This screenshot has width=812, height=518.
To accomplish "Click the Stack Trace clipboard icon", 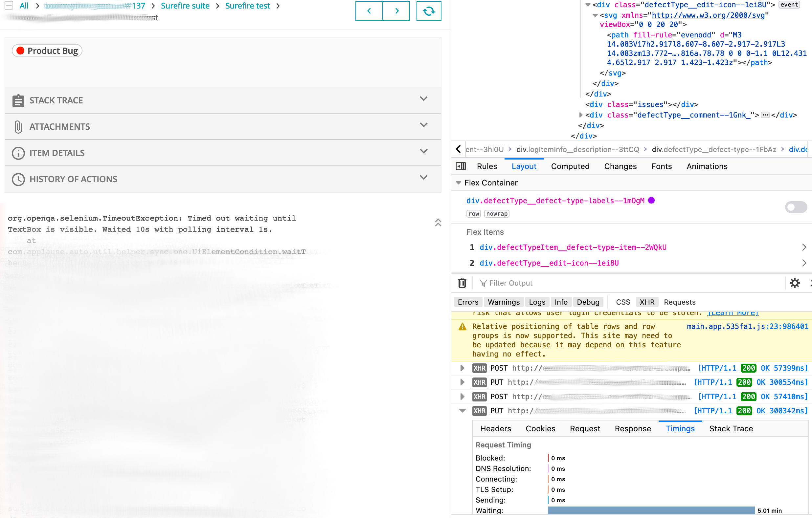I will tap(18, 100).
